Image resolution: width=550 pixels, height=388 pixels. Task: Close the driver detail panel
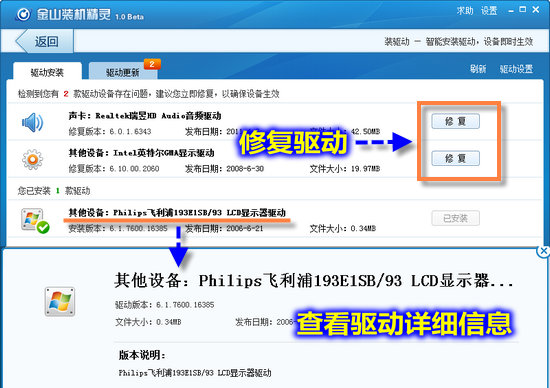[x=544, y=251]
